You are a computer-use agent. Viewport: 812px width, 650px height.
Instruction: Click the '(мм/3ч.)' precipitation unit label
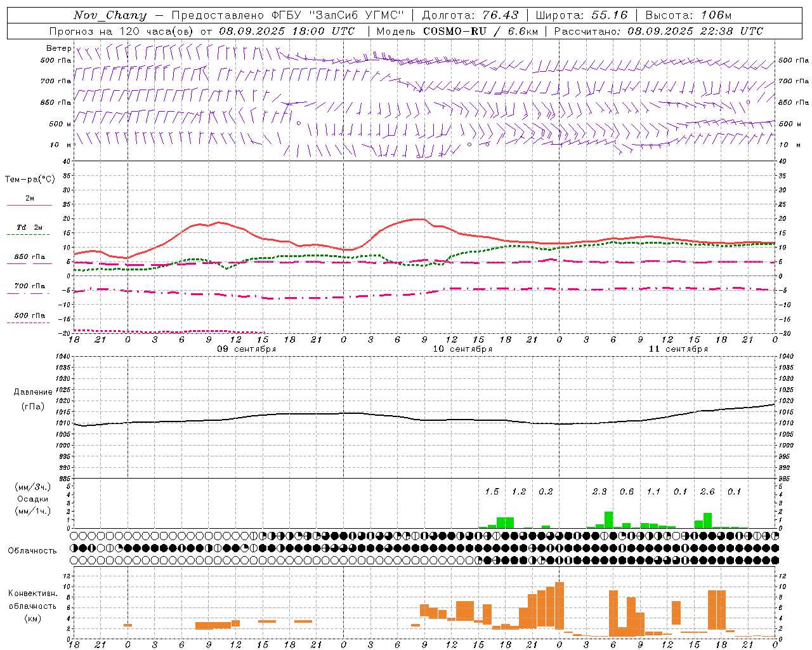[x=32, y=487]
